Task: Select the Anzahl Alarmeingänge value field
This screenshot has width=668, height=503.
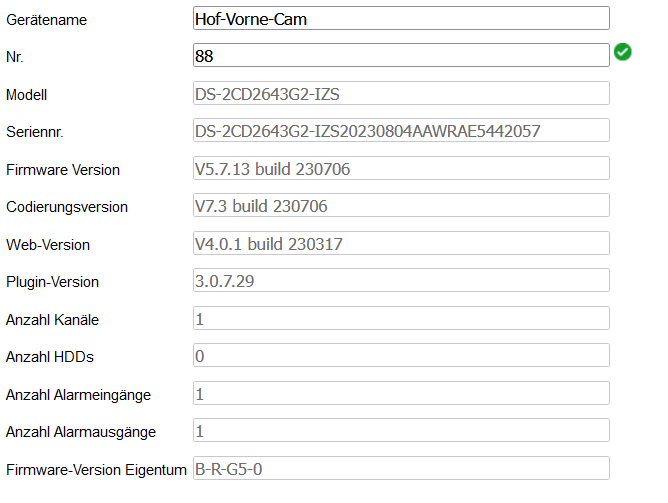Action: pos(400,394)
